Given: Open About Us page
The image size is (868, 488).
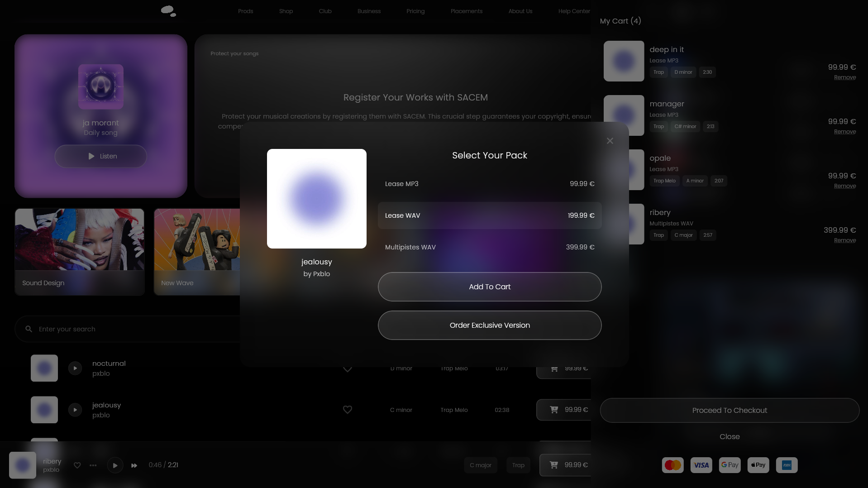Looking at the screenshot, I should (520, 11).
